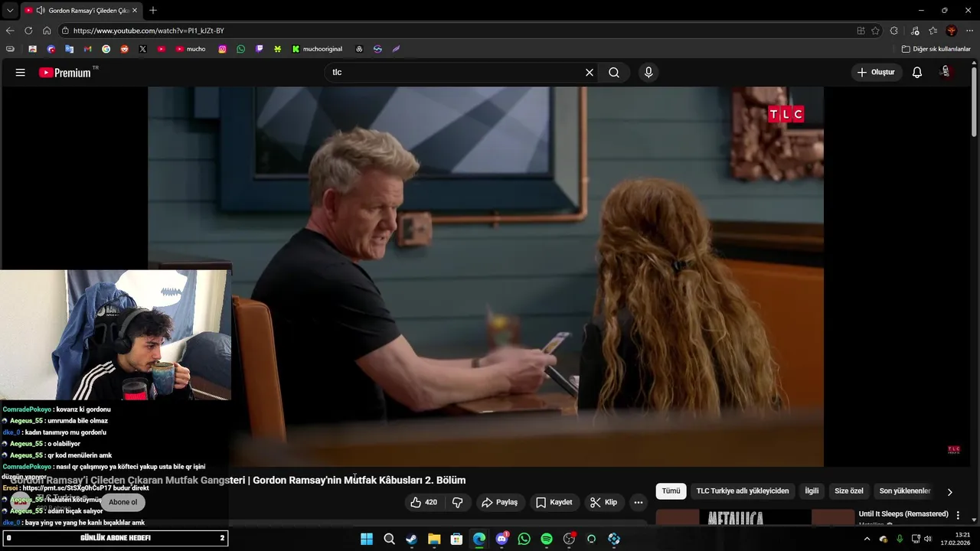Open YouTube account avatar menu
This screenshot has width=980, height=551.
click(946, 72)
